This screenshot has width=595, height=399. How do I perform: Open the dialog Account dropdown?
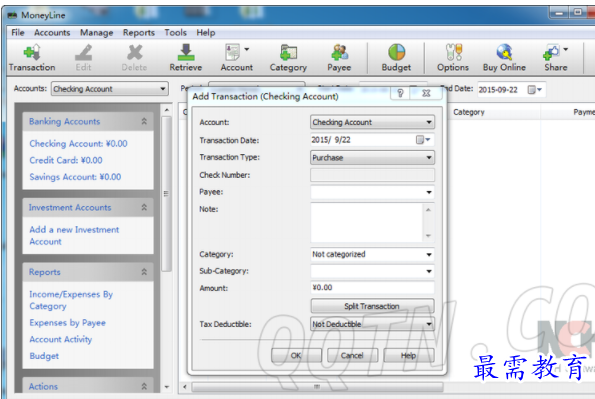click(x=372, y=122)
